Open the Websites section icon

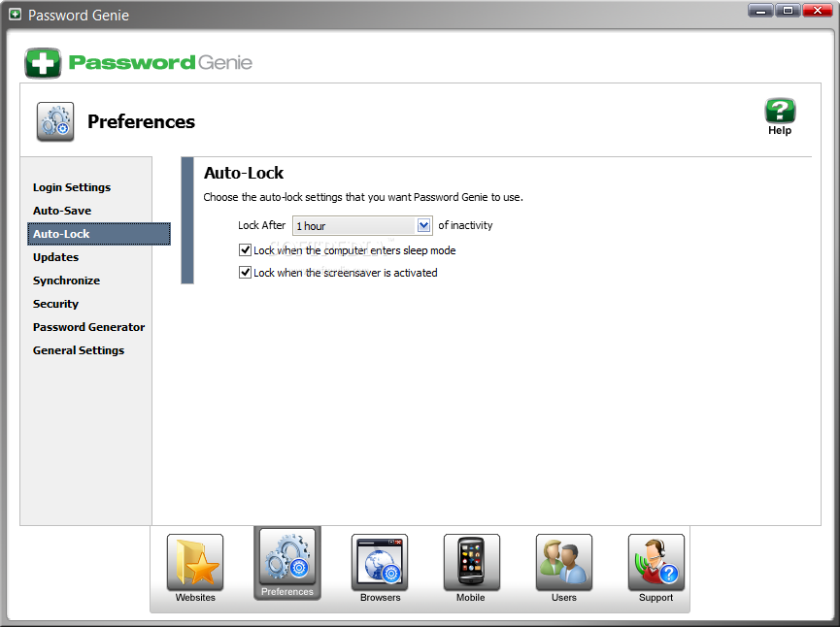pyautogui.click(x=195, y=562)
